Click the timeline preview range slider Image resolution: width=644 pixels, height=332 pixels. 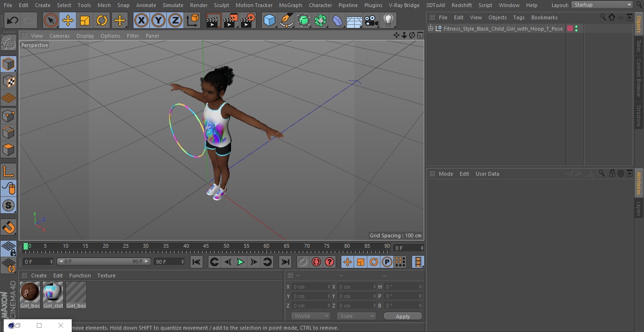tap(103, 261)
